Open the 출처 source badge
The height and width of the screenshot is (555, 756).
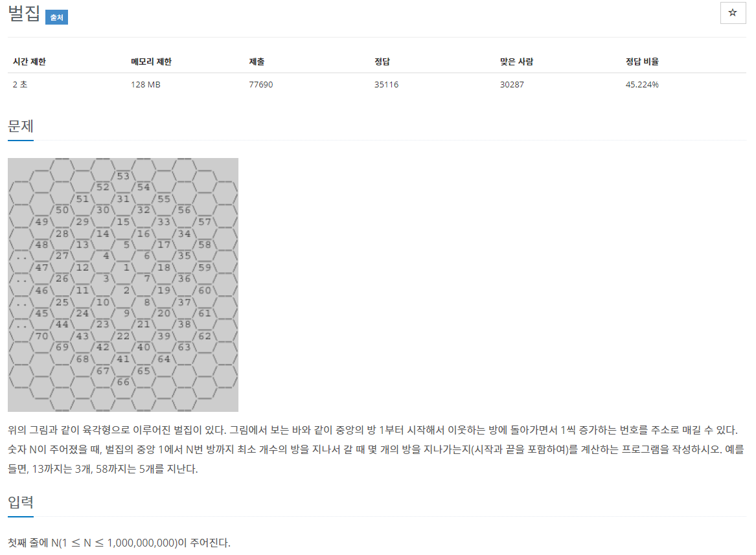coord(56,17)
